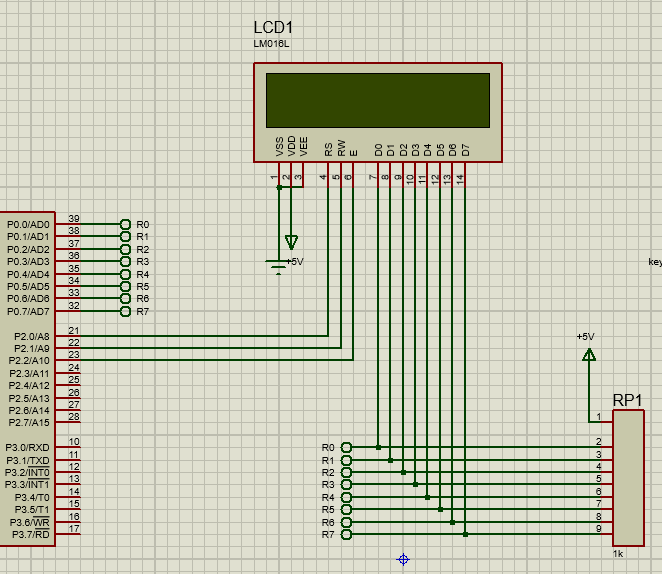Click the R6 terminal wired to RP1 pin 8
662x574 pixels.
click(346, 522)
